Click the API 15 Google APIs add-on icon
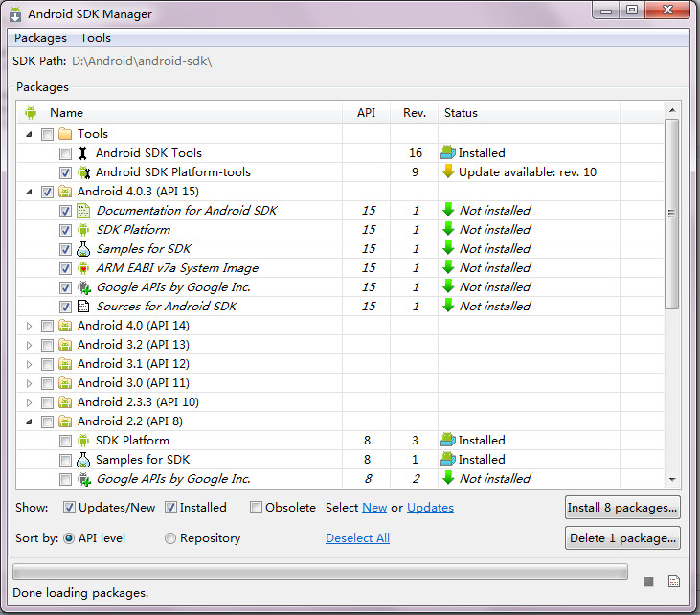Viewport: 700px width, 615px height. 84,287
